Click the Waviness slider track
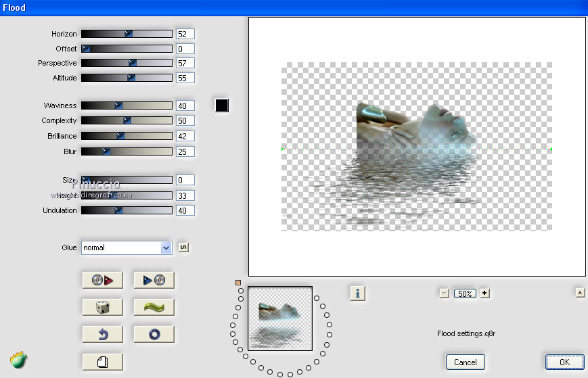Image resolution: width=588 pixels, height=378 pixels. [127, 105]
